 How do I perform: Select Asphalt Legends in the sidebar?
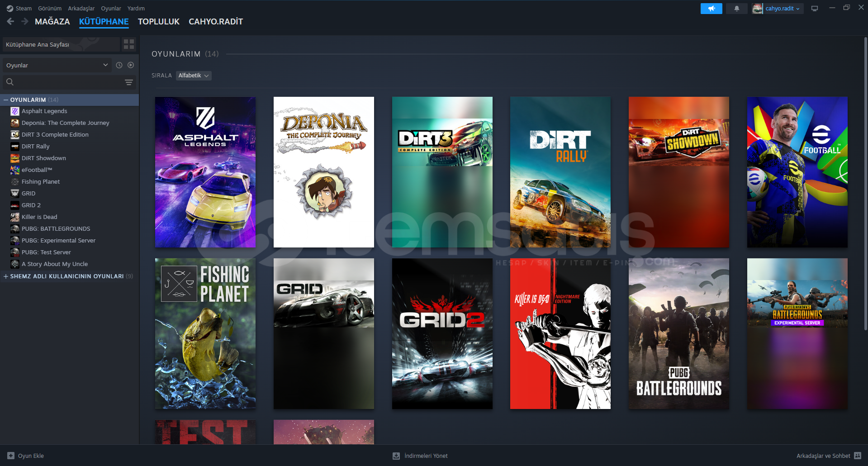click(x=44, y=111)
